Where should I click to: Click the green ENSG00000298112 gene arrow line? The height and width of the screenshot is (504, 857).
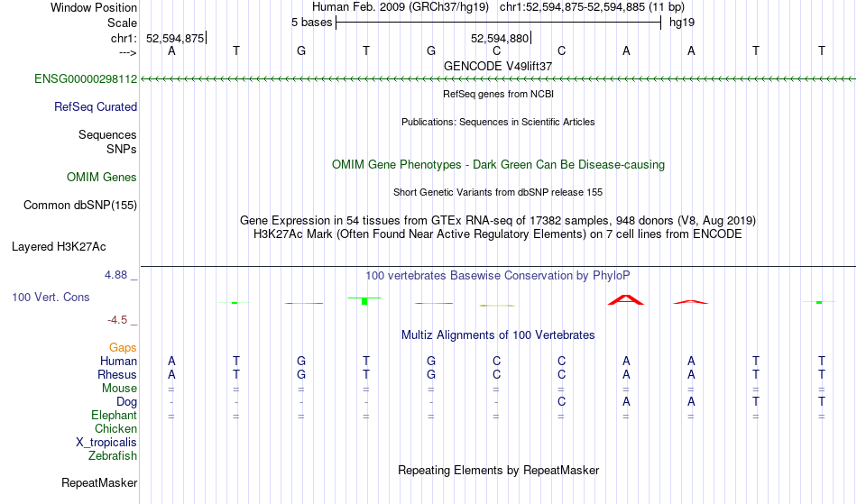[x=498, y=79]
